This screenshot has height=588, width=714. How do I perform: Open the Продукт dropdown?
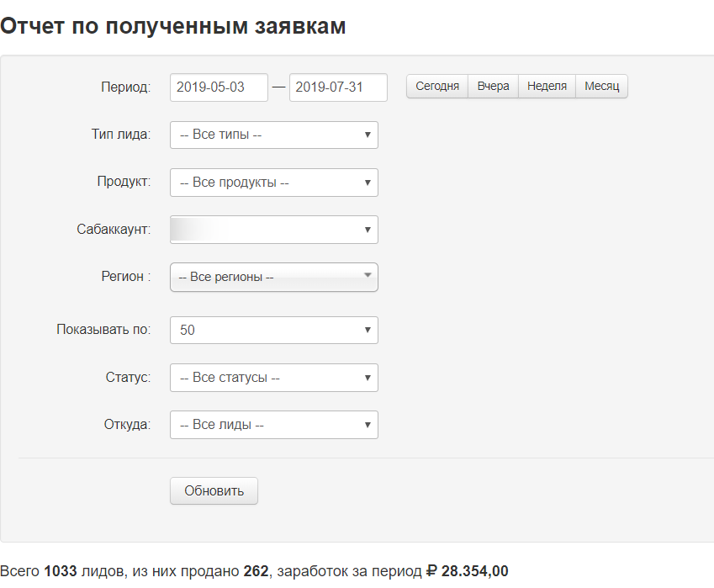[x=273, y=183]
